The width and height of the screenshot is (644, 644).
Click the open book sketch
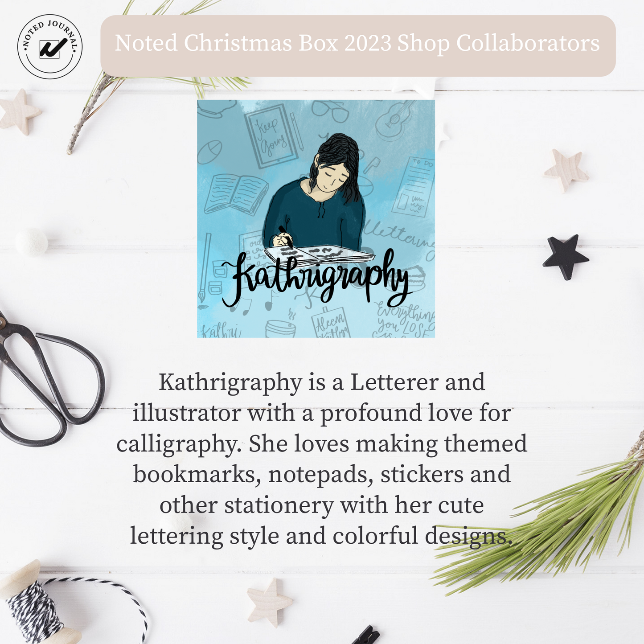pos(237,193)
